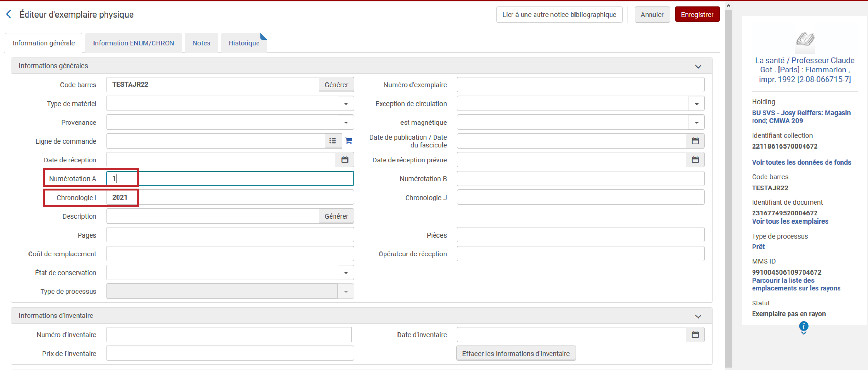
Task: Expand chevron below the info icon
Action: pos(803,333)
